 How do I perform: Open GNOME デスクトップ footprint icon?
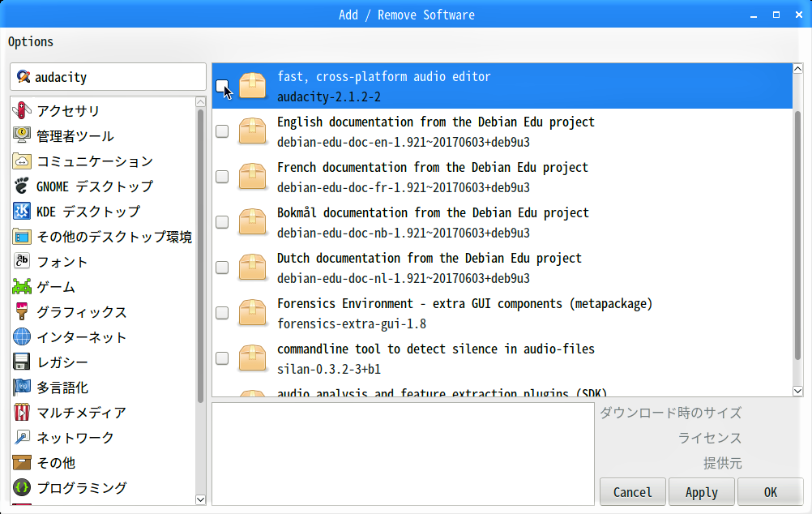point(22,186)
